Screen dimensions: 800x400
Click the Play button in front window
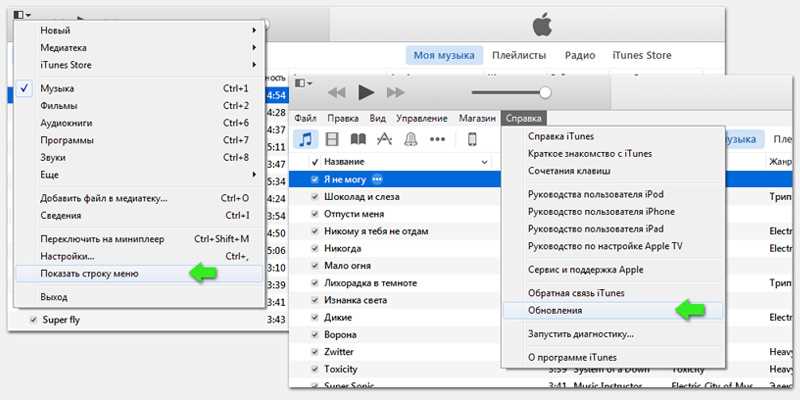click(366, 92)
